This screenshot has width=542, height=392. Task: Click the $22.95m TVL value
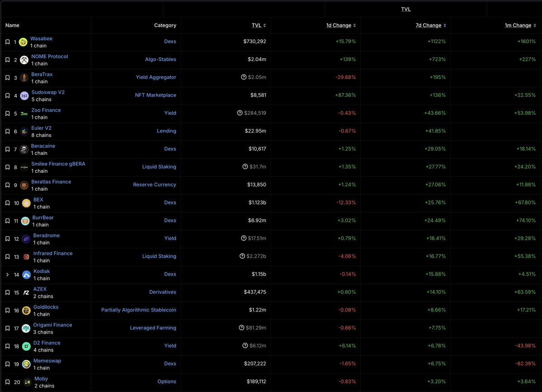(256, 131)
